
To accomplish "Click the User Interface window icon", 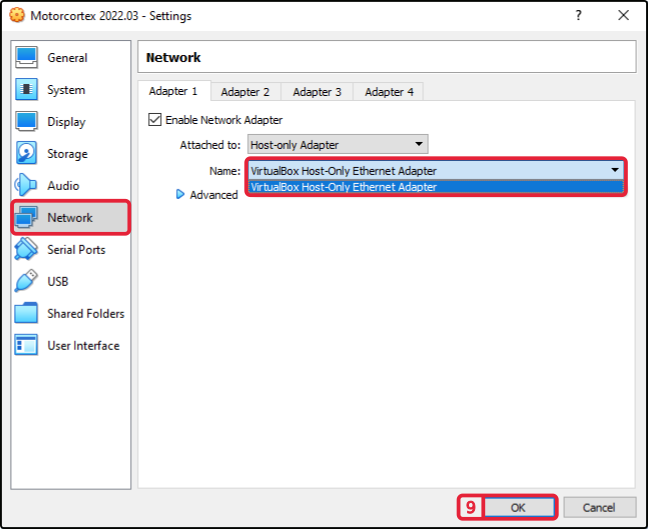I will (26, 345).
